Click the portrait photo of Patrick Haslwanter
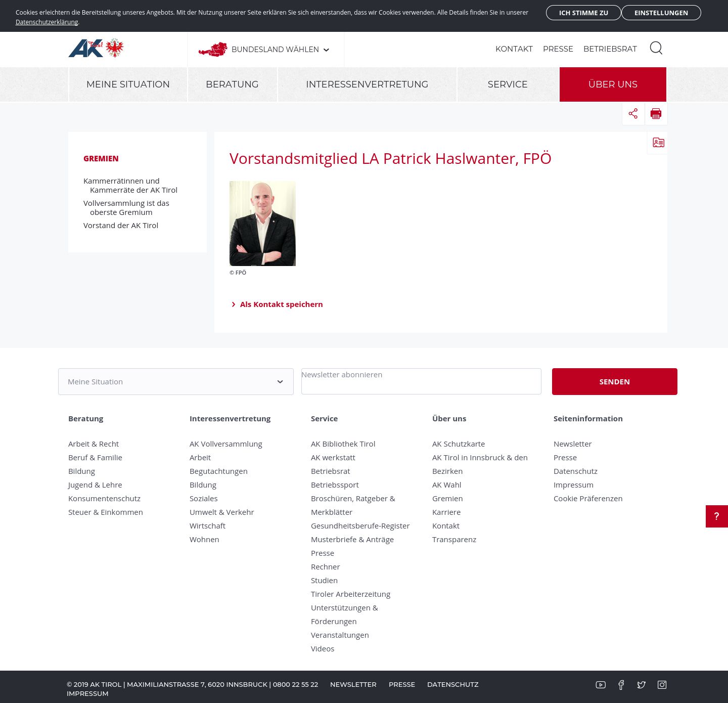The height and width of the screenshot is (703, 728). point(262,224)
